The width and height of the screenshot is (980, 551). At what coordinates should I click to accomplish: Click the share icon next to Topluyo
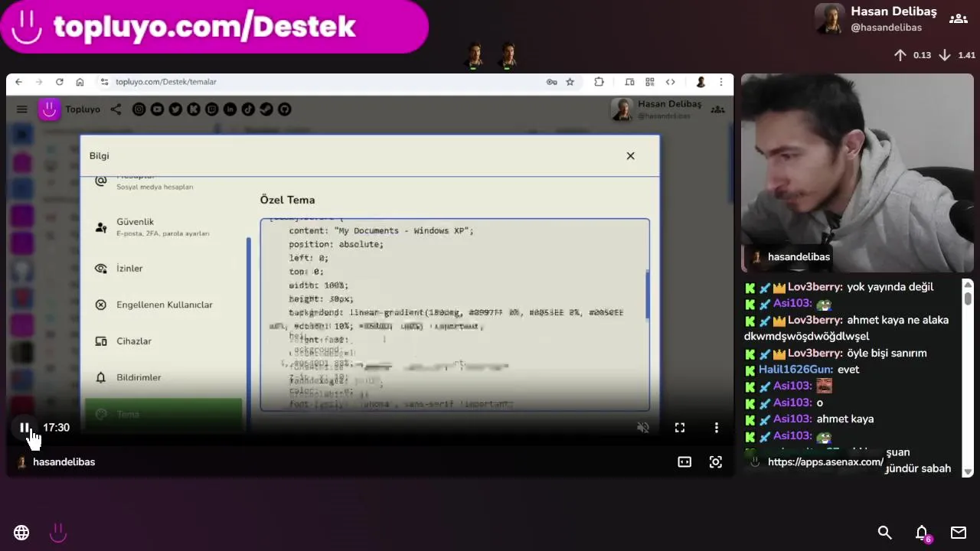(x=116, y=109)
